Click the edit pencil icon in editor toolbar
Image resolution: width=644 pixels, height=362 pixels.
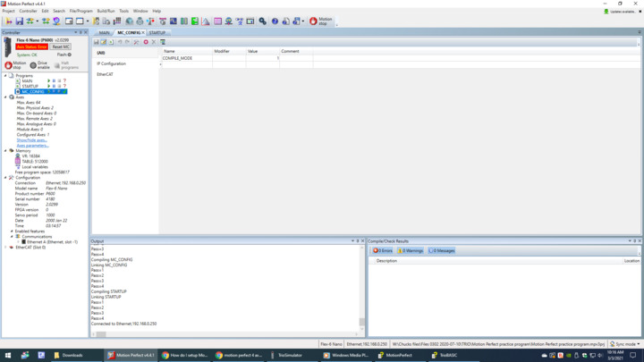point(104,42)
